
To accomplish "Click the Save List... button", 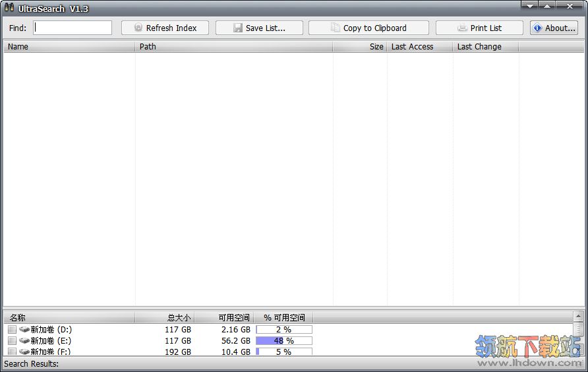I will tap(259, 28).
